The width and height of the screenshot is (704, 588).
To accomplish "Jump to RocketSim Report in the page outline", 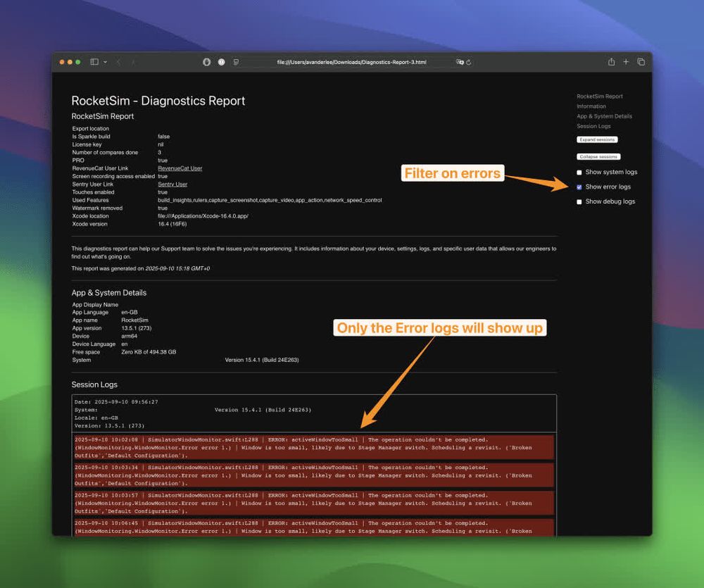I will [599, 96].
